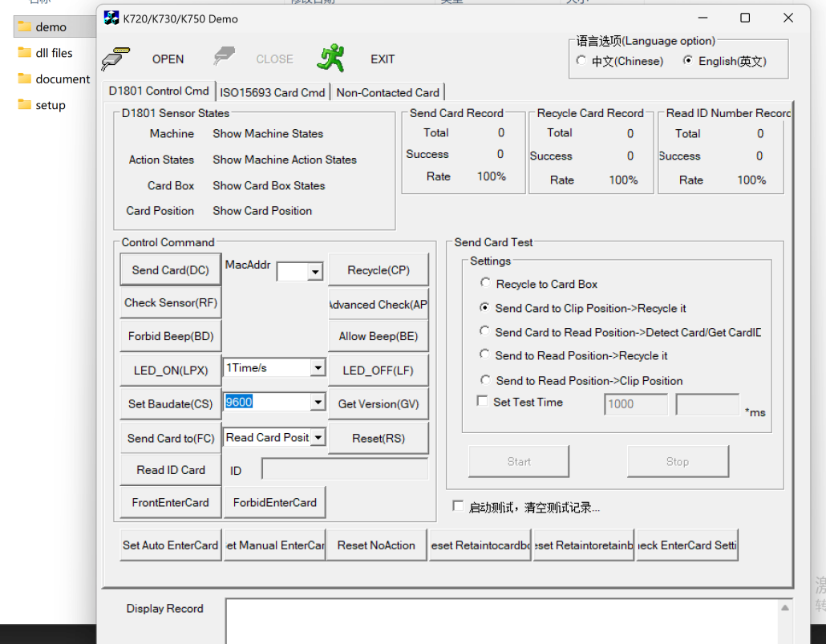The width and height of the screenshot is (826, 644).
Task: Click the Send Card(DC) button
Action: coord(171,269)
